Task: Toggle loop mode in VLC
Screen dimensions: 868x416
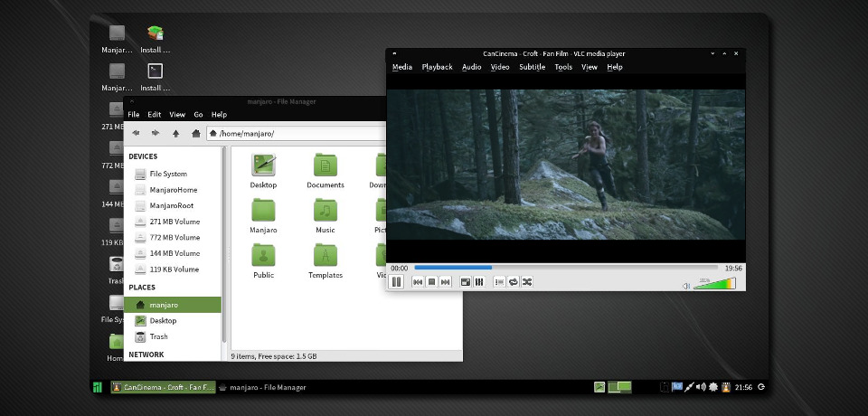Action: 514,282
